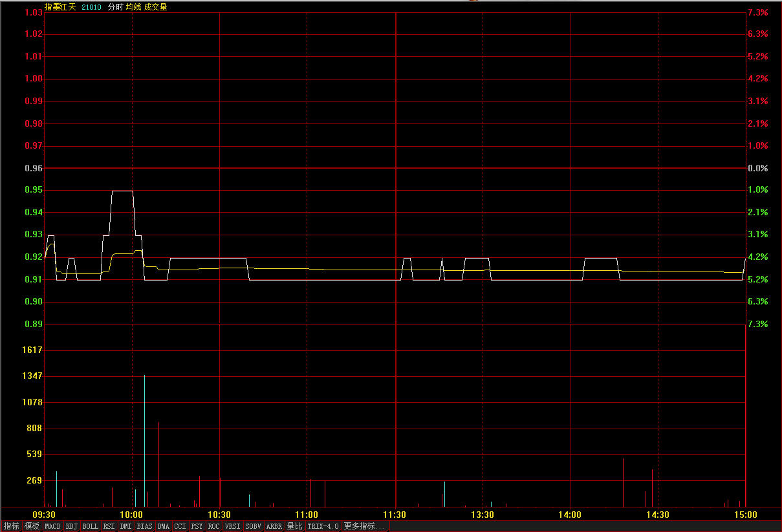Click the 1.03 price axis label
782x532 pixels.
click(34, 12)
